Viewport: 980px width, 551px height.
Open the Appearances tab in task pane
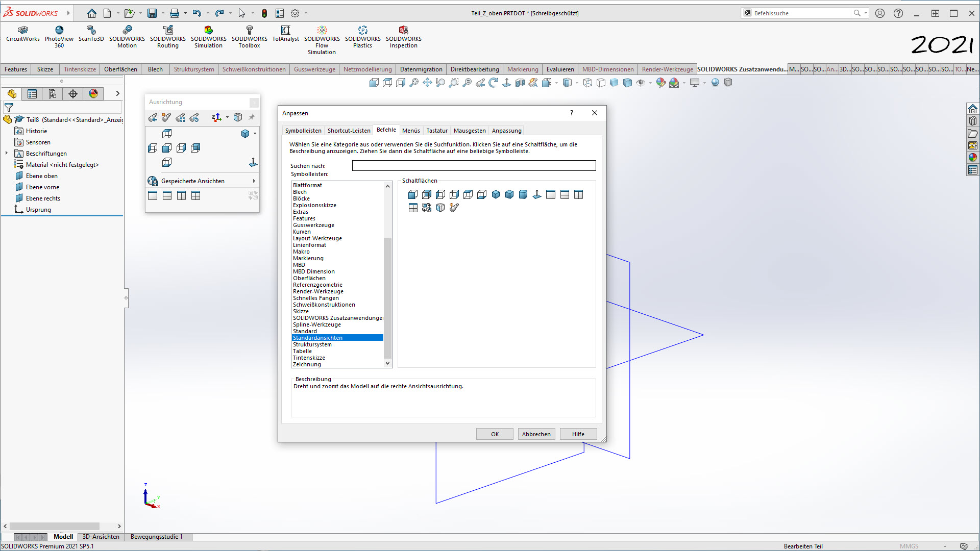click(973, 158)
